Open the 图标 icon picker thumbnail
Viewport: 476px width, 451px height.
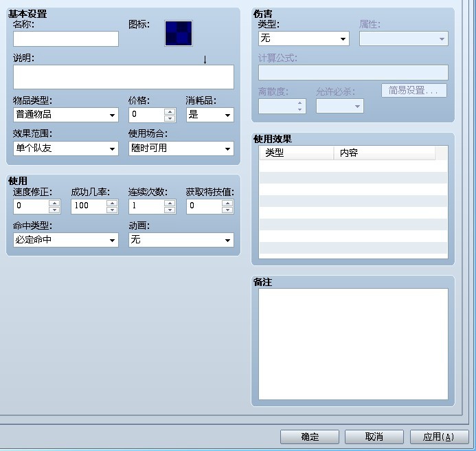(178, 33)
